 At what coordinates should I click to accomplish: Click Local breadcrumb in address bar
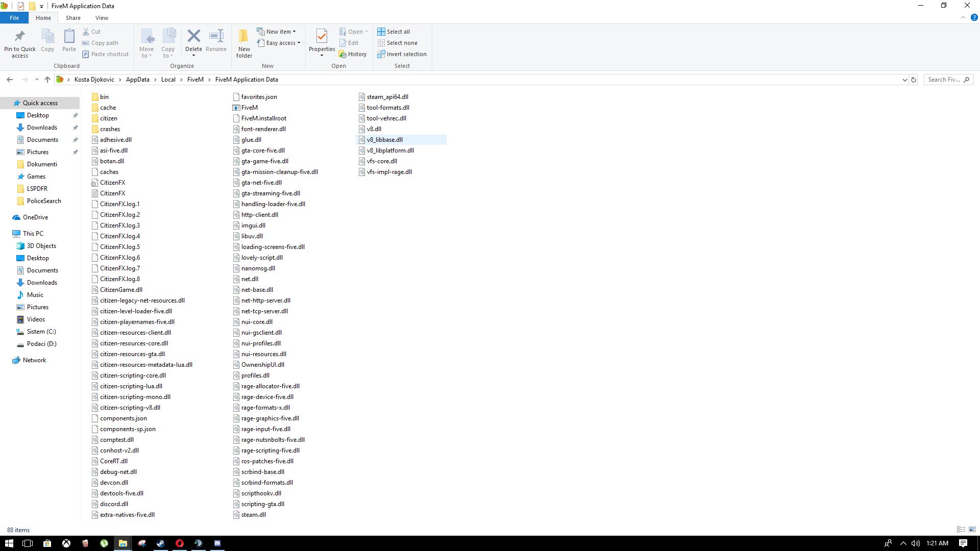coord(168,80)
